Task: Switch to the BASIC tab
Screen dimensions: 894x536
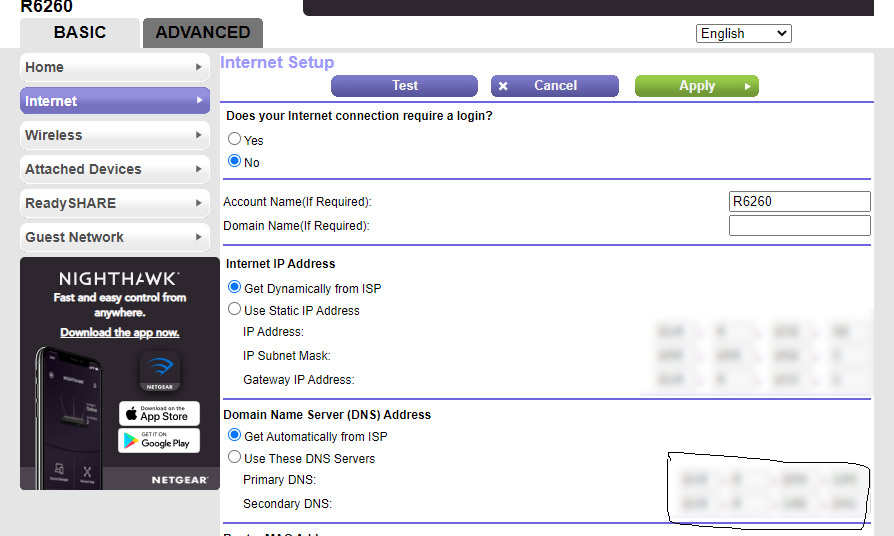Action: tap(80, 33)
